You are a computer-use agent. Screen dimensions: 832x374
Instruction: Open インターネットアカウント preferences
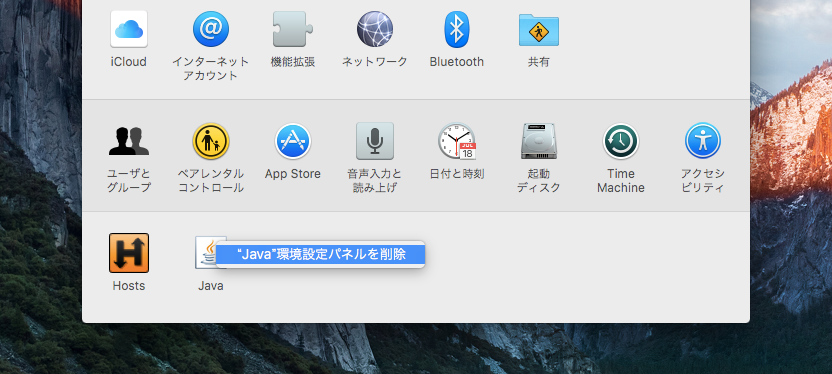coord(211,29)
